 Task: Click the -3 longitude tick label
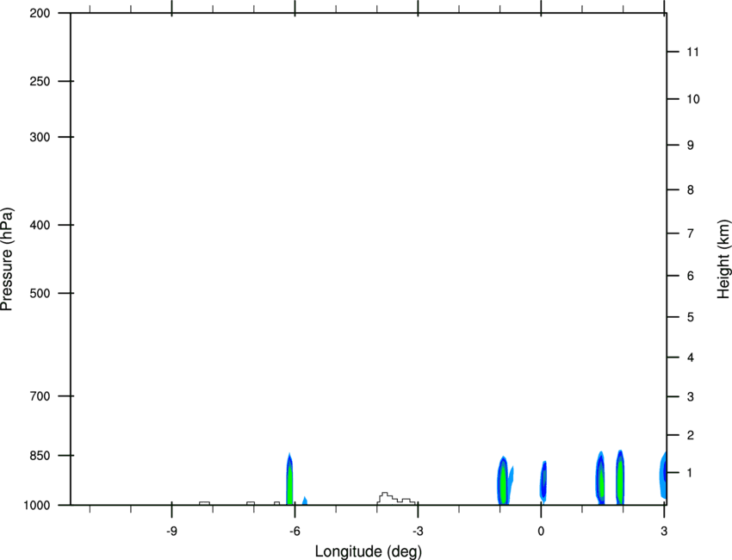tap(418, 531)
